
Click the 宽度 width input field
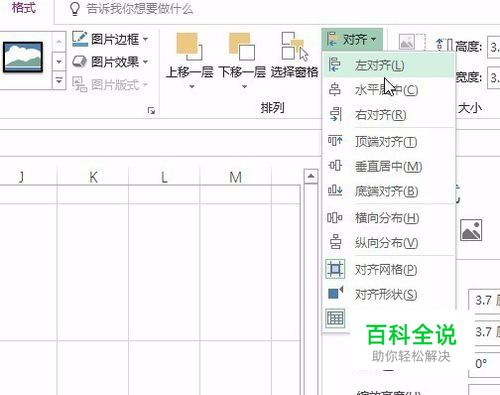click(494, 78)
